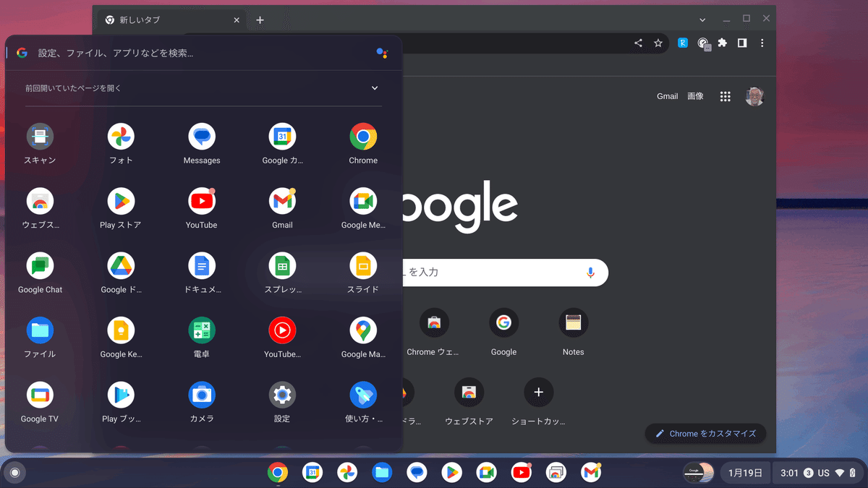The image size is (868, 488).
Task: Open Google ドライブ app in the launcher
Action: coord(121,266)
